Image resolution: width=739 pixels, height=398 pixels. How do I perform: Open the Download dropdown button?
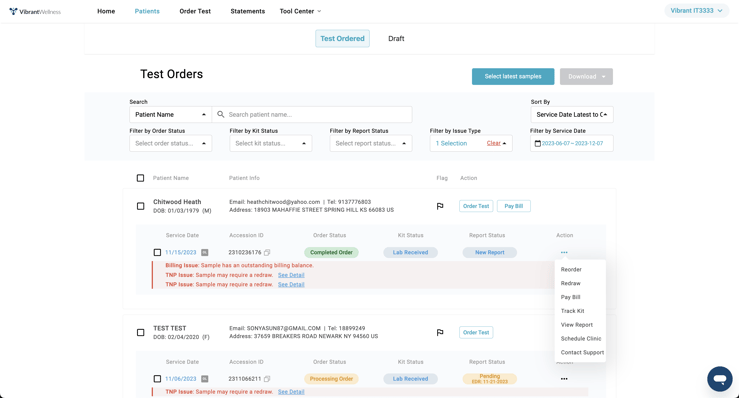(x=586, y=76)
